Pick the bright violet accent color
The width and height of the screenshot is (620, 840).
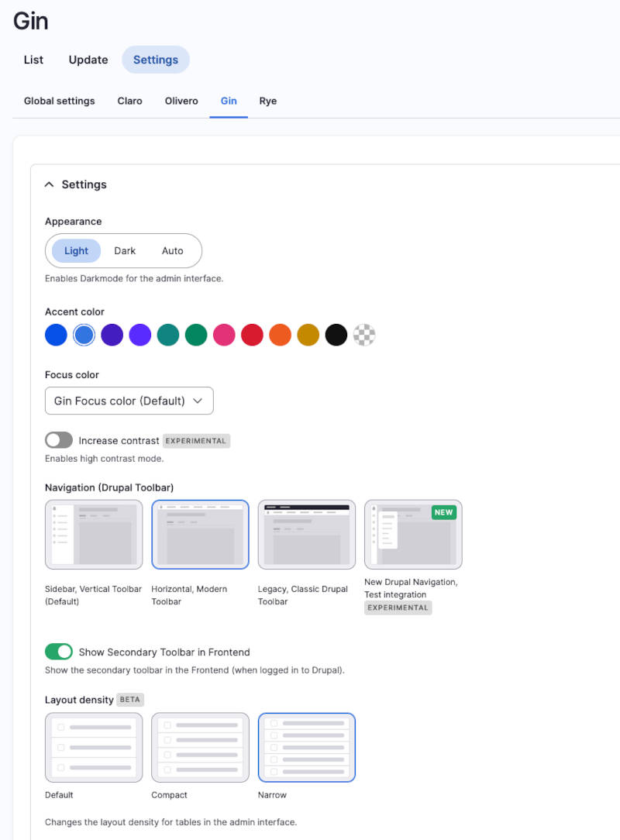pyautogui.click(x=140, y=335)
